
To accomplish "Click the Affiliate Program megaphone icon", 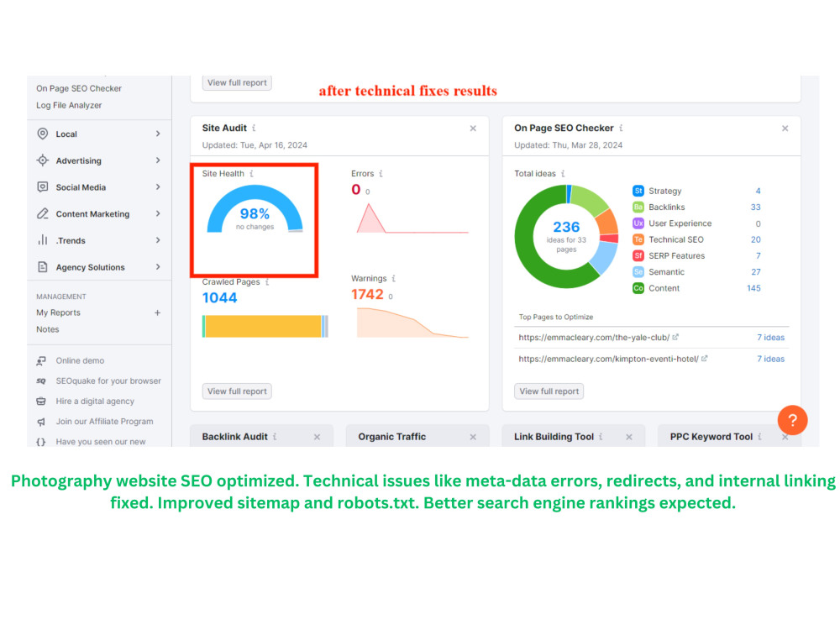I will pos(41,422).
